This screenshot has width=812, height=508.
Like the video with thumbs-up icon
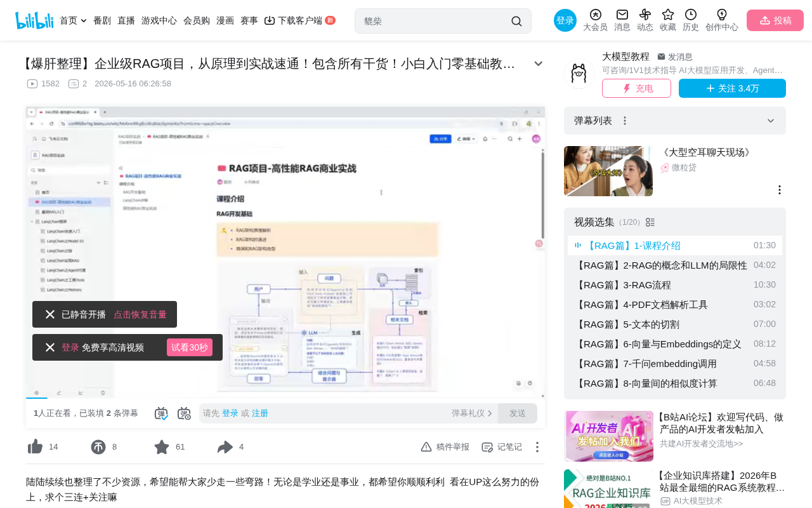(35, 447)
